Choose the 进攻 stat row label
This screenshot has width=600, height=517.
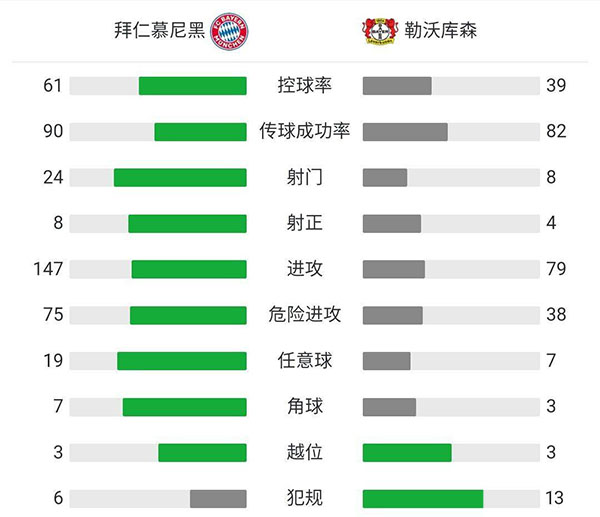(304, 269)
